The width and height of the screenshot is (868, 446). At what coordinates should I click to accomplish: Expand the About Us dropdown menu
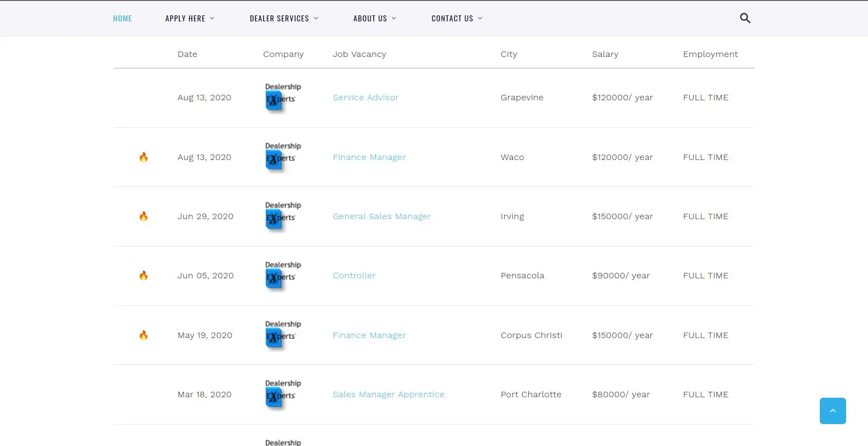374,19
